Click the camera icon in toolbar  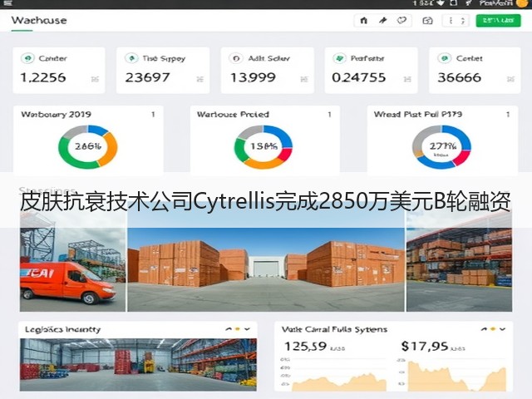pyautogui.click(x=427, y=21)
